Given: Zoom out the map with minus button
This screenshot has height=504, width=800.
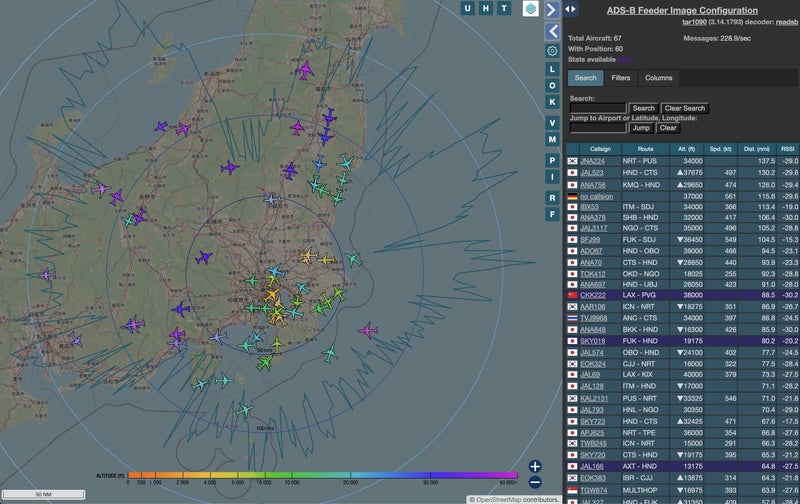Looking at the screenshot, I should (535, 482).
